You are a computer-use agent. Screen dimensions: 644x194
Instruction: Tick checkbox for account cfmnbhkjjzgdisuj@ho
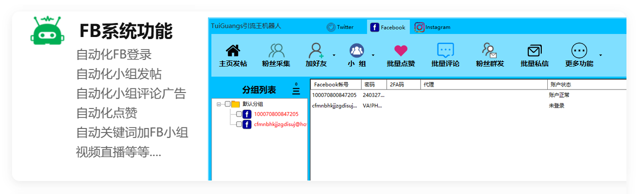click(239, 124)
